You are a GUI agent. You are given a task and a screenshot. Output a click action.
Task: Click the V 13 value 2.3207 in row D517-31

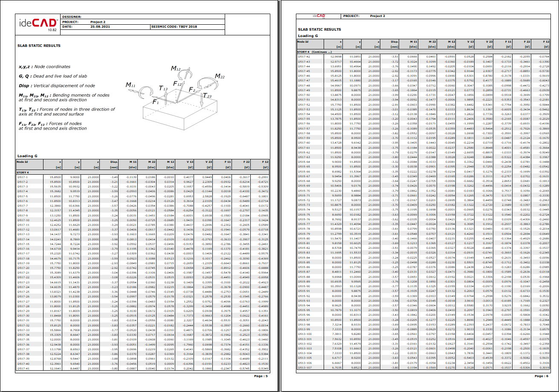pyautogui.click(x=188, y=320)
